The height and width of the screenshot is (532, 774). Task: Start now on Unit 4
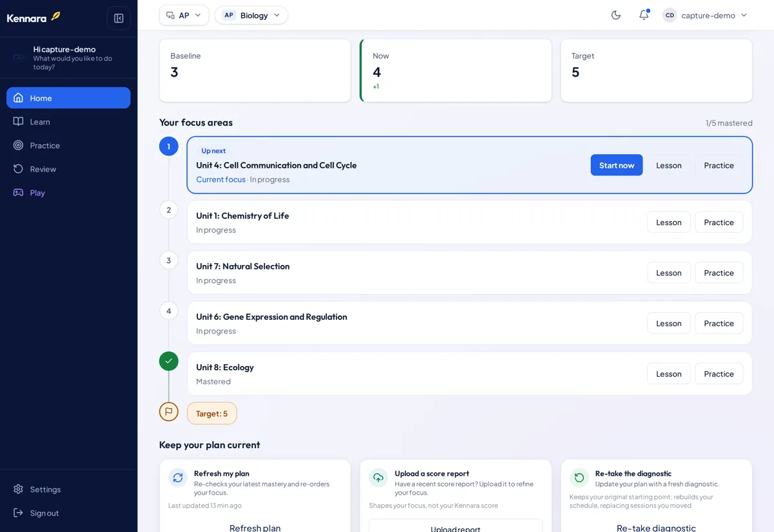click(617, 165)
